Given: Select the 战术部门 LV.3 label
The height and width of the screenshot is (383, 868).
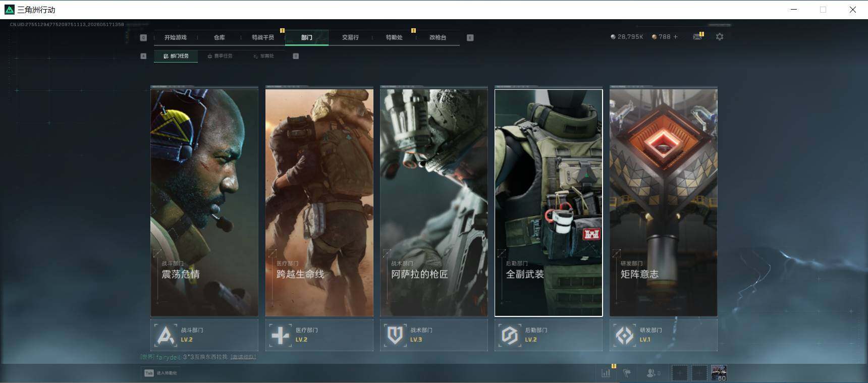Looking at the screenshot, I should pyautogui.click(x=421, y=335).
